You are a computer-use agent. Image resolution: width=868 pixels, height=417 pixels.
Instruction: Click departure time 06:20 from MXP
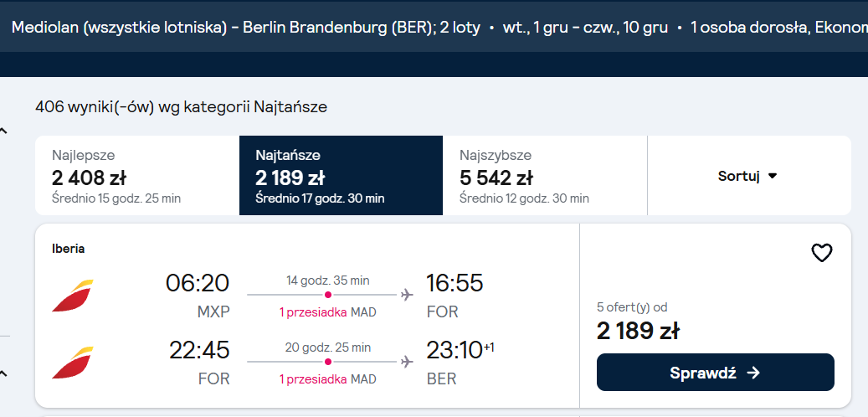(197, 283)
